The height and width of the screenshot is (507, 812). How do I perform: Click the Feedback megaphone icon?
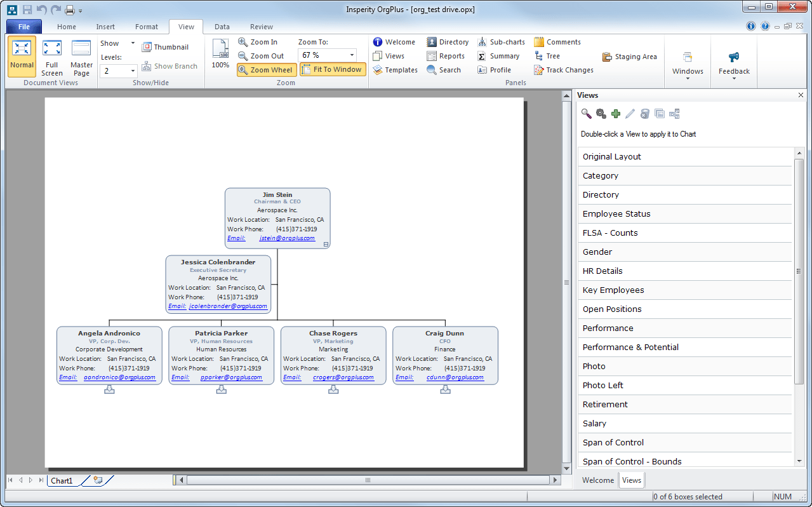[x=734, y=57]
